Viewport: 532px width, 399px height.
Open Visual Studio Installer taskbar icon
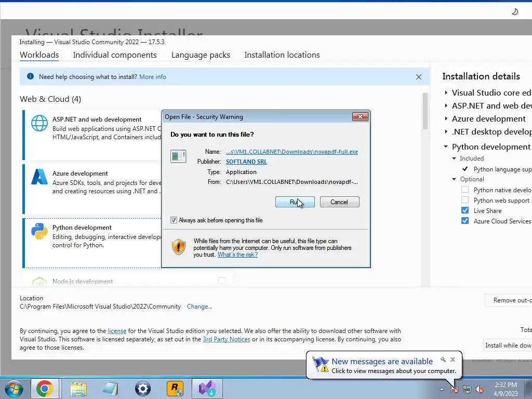[x=207, y=389]
